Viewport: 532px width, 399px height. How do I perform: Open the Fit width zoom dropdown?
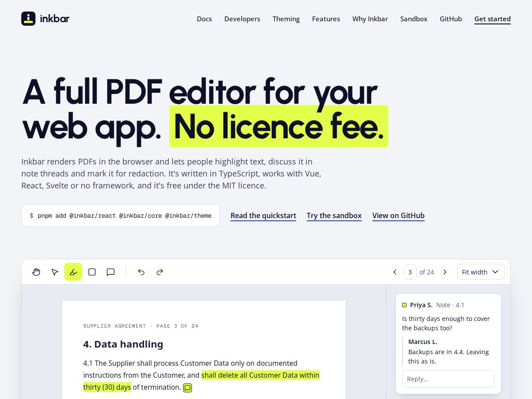click(481, 272)
